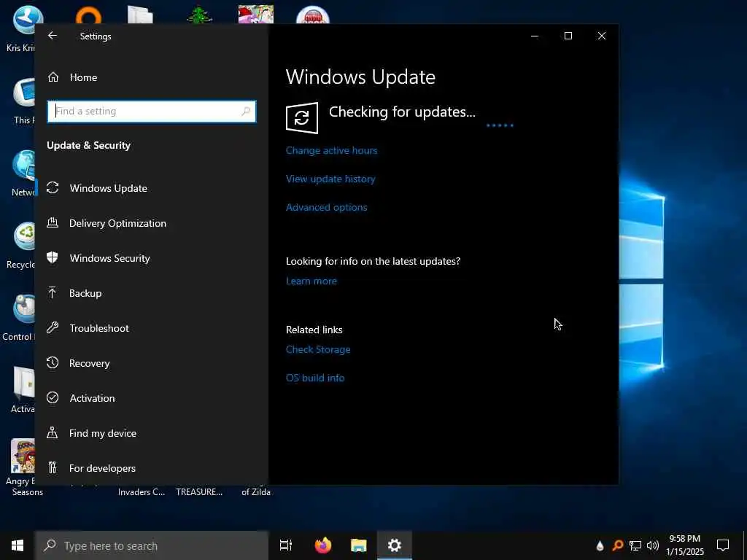The width and height of the screenshot is (747, 560).
Task: Open the volume speaker tray icon
Action: (x=653, y=545)
